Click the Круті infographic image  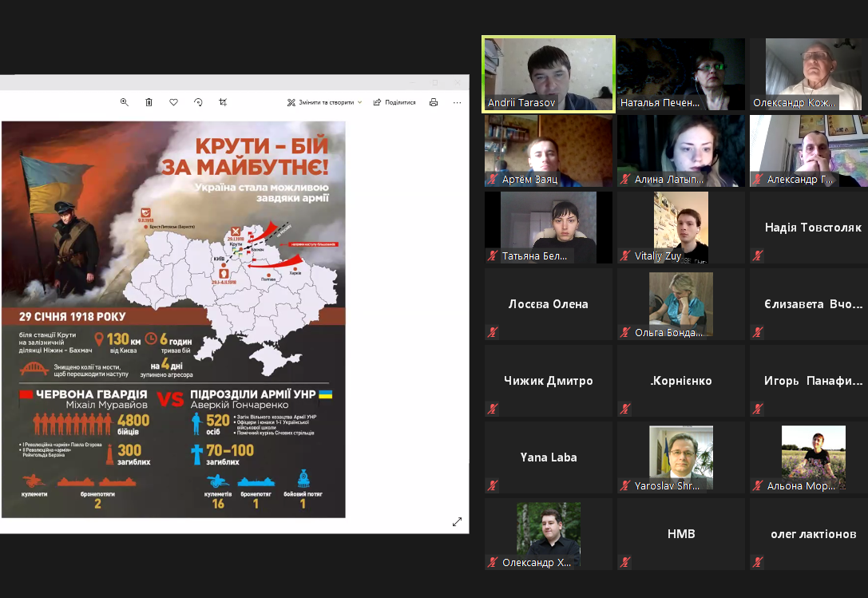[173, 319]
